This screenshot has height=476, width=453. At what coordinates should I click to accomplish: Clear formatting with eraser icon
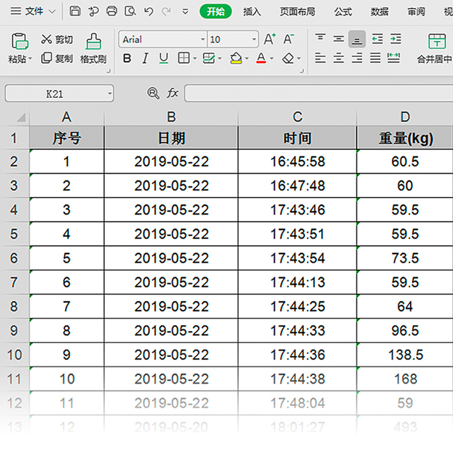coord(288,58)
